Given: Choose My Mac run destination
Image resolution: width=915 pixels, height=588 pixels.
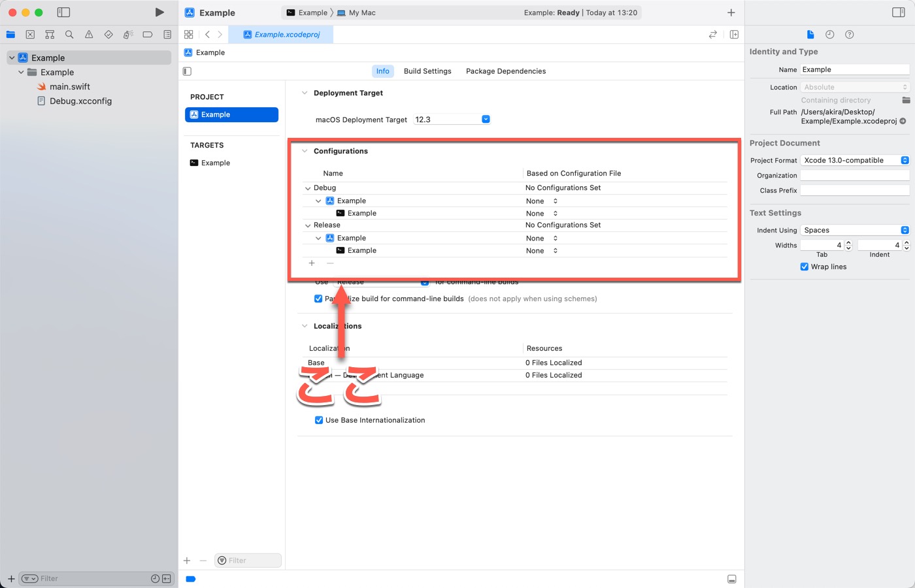Looking at the screenshot, I should coord(356,12).
